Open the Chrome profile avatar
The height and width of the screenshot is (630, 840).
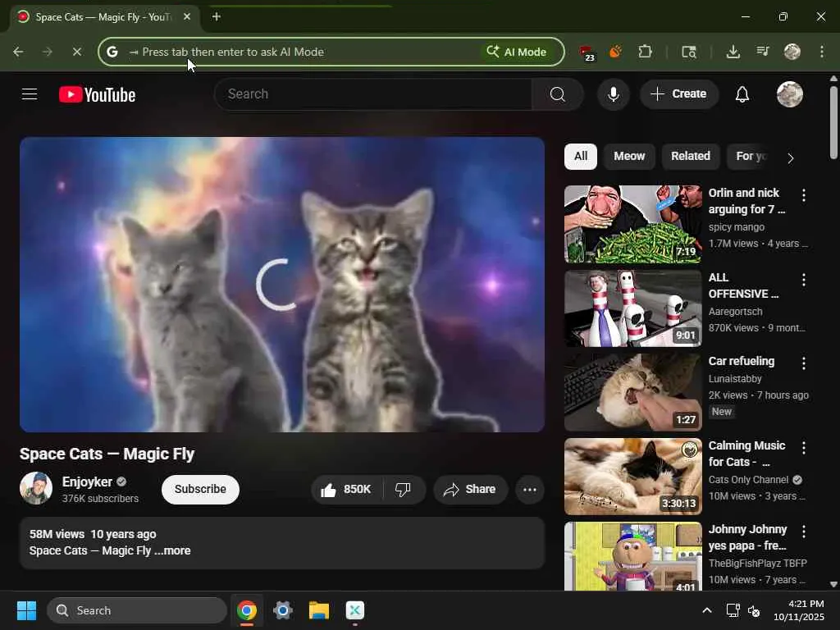pyautogui.click(x=792, y=52)
